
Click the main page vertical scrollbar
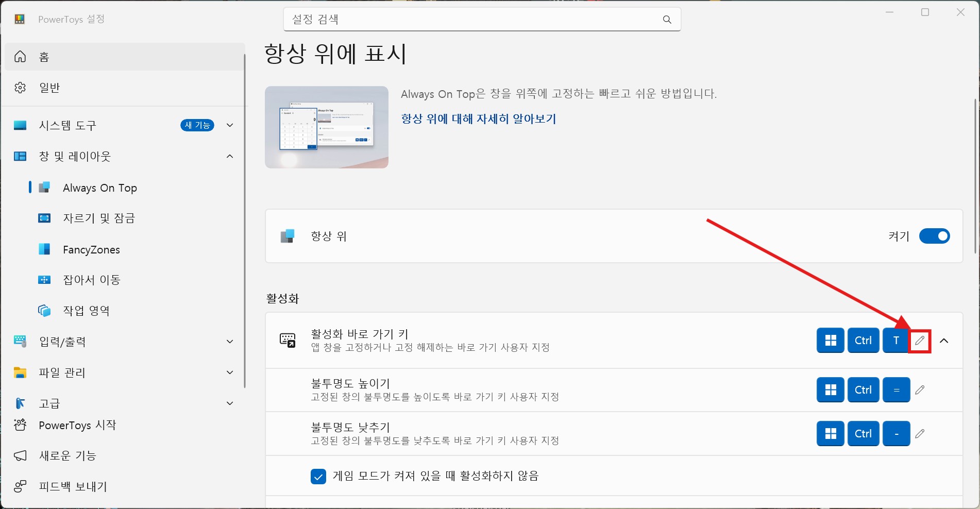click(975, 176)
